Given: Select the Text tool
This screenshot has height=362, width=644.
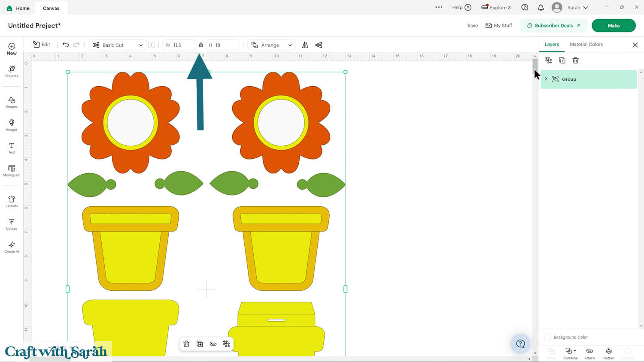Looking at the screenshot, I should (x=12, y=148).
